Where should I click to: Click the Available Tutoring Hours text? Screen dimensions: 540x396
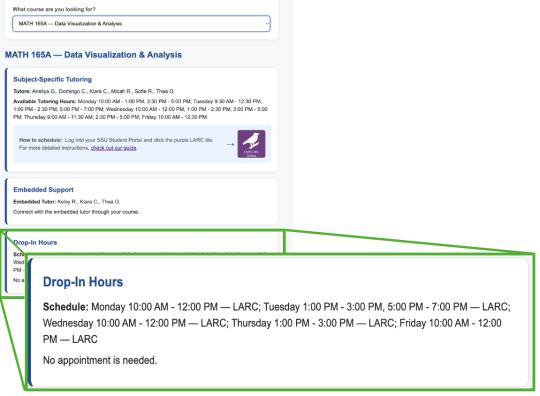coord(141,109)
